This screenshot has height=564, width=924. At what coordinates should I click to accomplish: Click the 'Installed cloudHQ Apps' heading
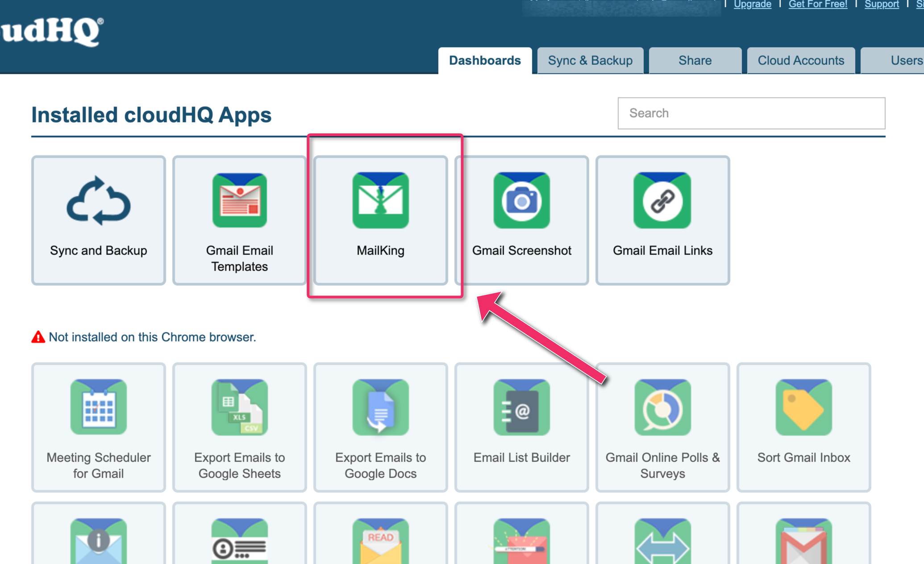pyautogui.click(x=151, y=115)
